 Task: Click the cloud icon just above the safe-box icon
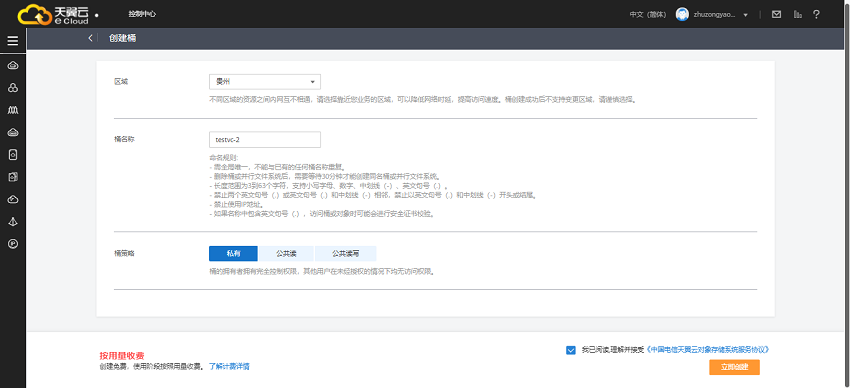pos(13,133)
